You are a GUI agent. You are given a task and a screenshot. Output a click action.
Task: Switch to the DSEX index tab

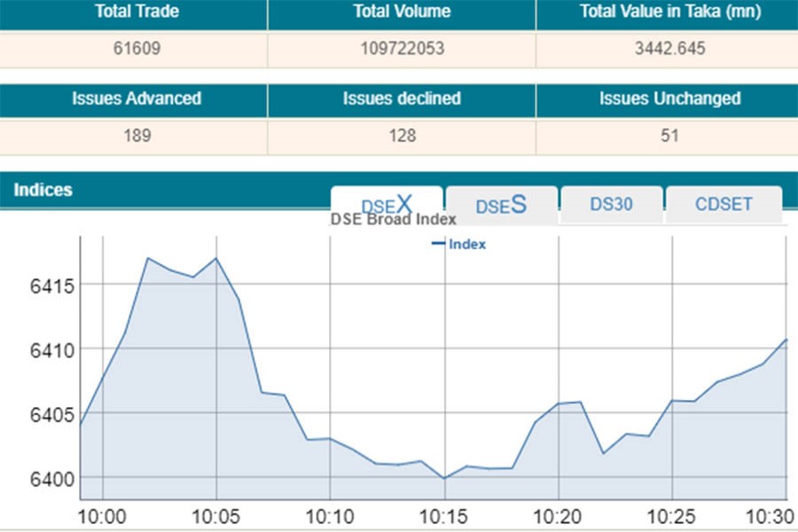387,205
